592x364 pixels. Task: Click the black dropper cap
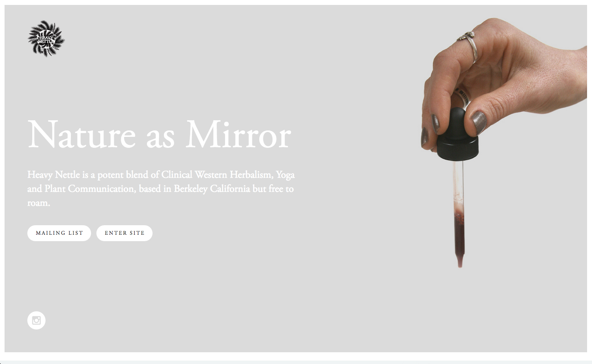click(457, 135)
